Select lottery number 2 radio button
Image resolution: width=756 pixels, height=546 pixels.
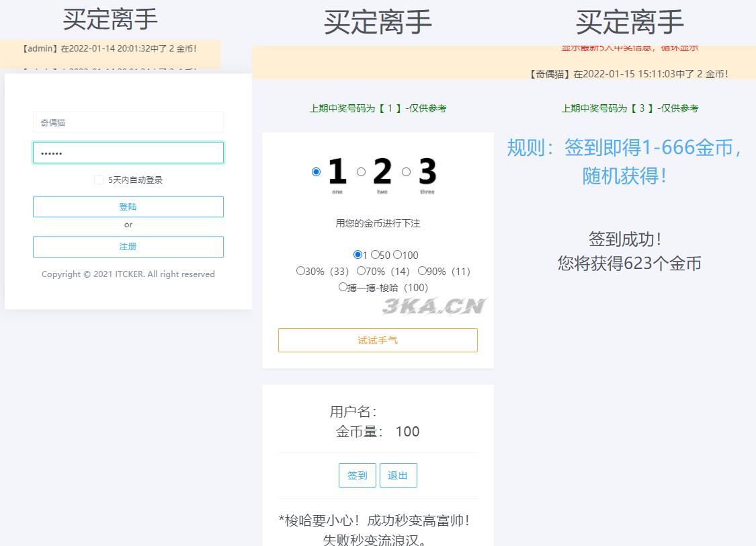[x=361, y=171]
